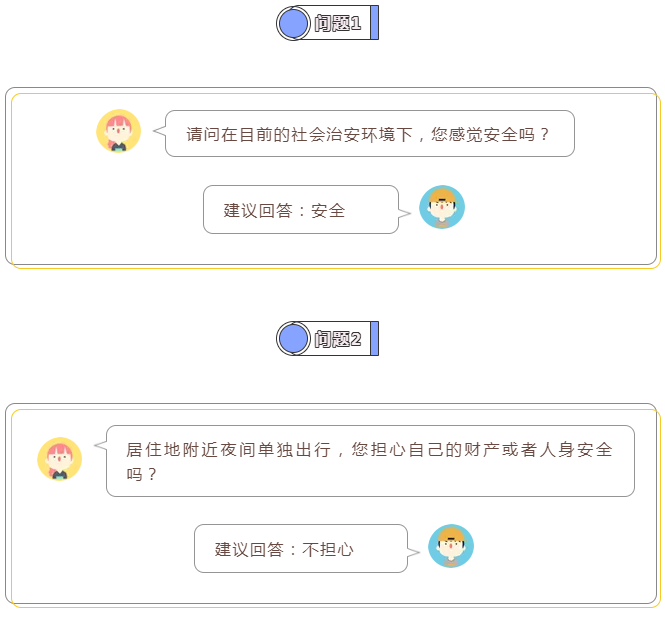Screen dimensions: 665x621
Task: Click the pointer tail of the 安全 bubble
Action: (x=405, y=213)
